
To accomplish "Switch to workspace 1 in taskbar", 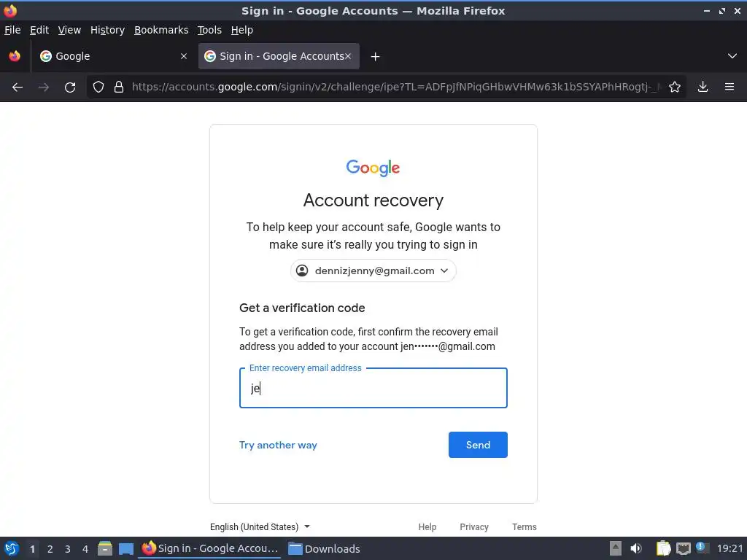I will (32, 549).
